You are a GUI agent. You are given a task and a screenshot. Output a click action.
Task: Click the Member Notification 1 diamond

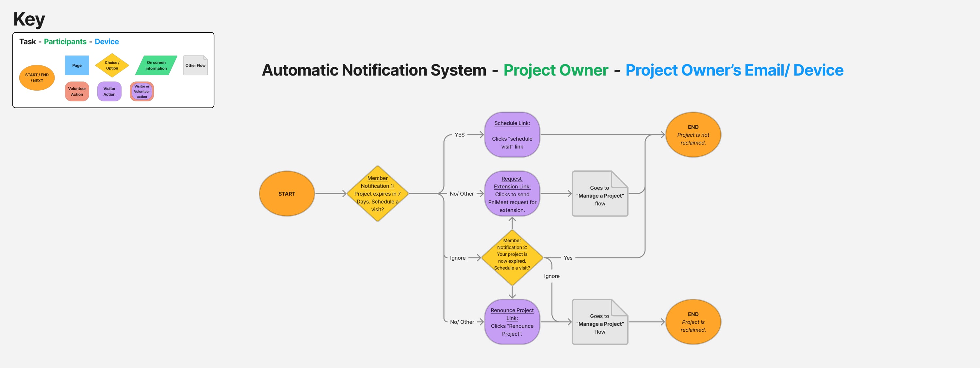[377, 194]
